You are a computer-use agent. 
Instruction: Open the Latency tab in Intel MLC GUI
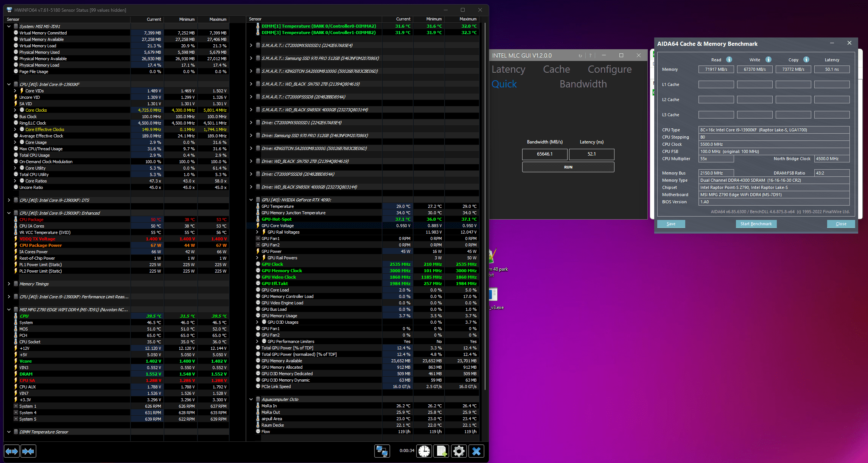pyautogui.click(x=508, y=69)
